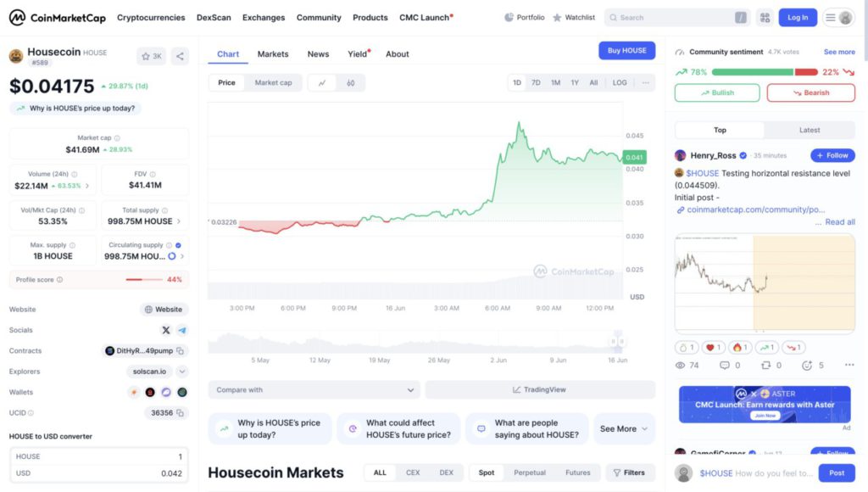Copy the UCID 36356 value
This screenshot has width=868, height=492.
(x=180, y=413)
